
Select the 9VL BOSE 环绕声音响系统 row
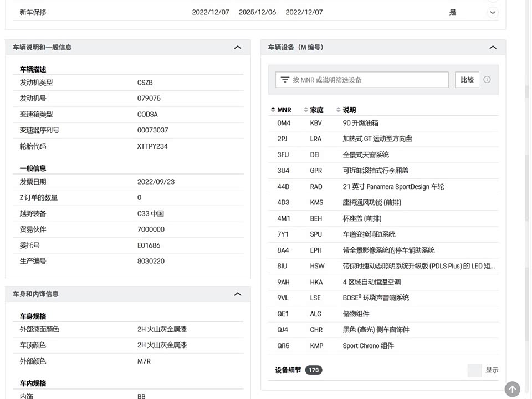tap(382, 298)
